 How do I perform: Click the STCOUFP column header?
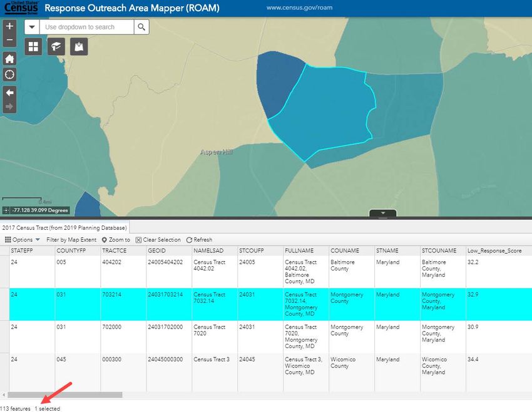(260, 250)
